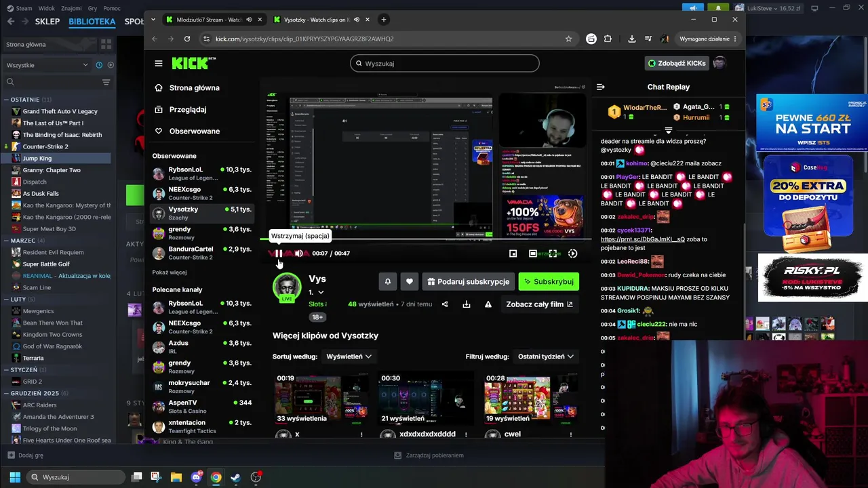Open Chrome tab search dropdown arrow
The image size is (868, 488).
(154, 20)
